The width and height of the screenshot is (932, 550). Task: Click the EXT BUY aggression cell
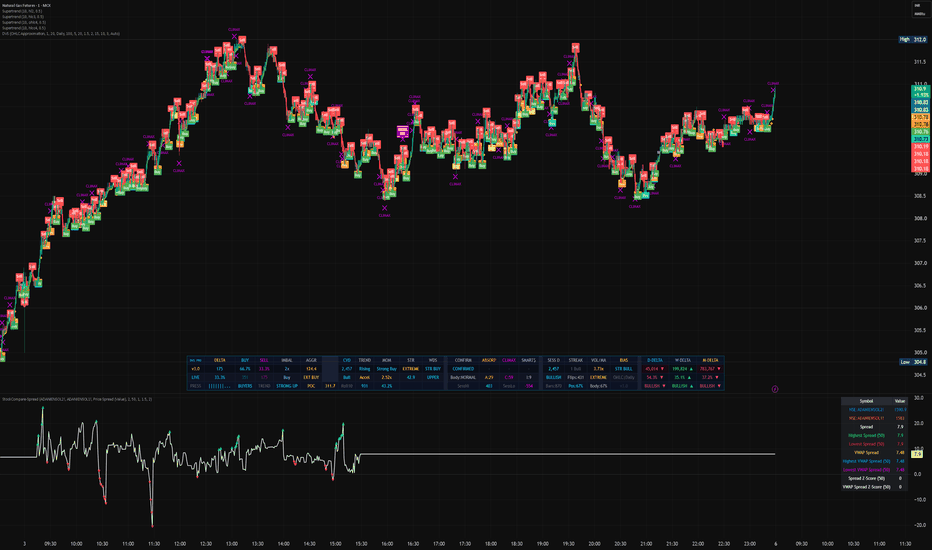point(311,378)
